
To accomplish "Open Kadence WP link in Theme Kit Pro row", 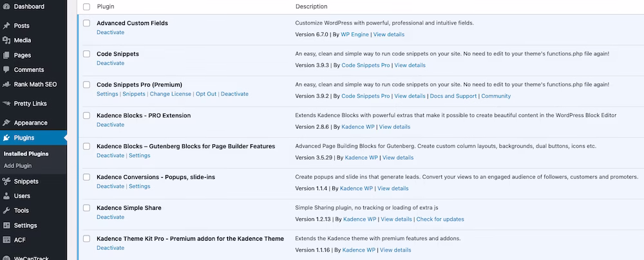I will [359, 250].
